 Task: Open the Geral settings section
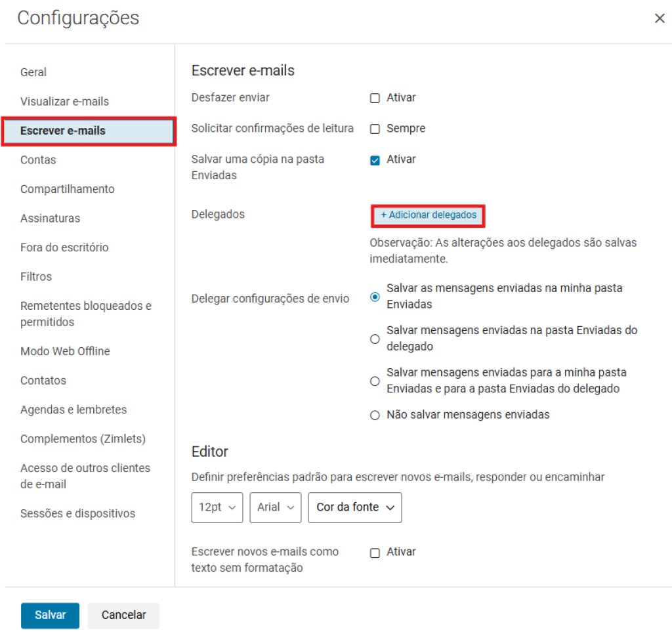point(33,72)
